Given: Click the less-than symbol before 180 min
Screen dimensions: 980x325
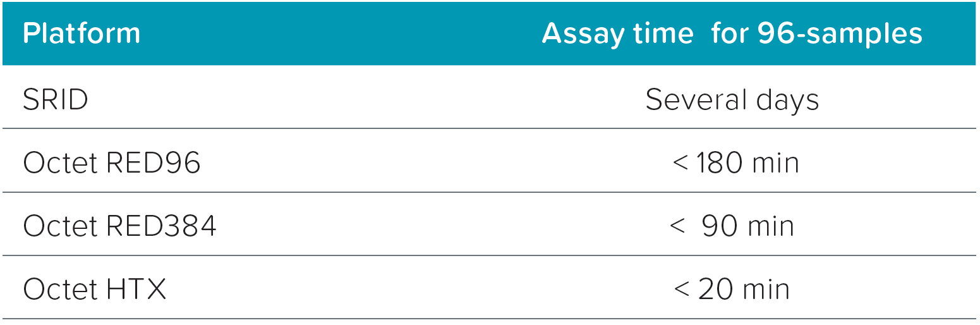Looking at the screenshot, I should 680,164.
